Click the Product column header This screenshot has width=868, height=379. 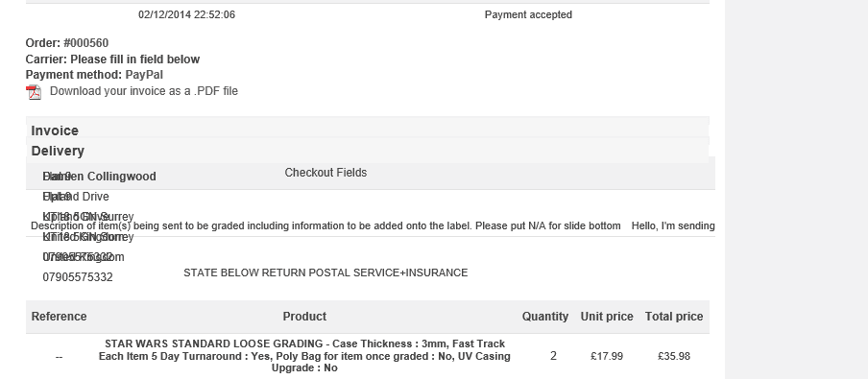[304, 317]
